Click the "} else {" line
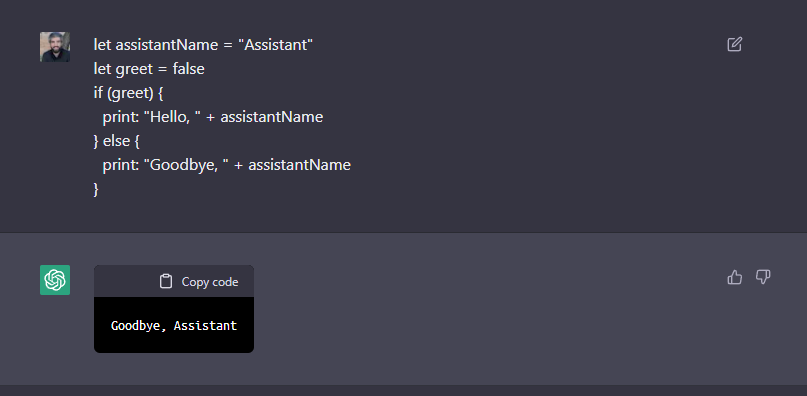 coord(117,141)
